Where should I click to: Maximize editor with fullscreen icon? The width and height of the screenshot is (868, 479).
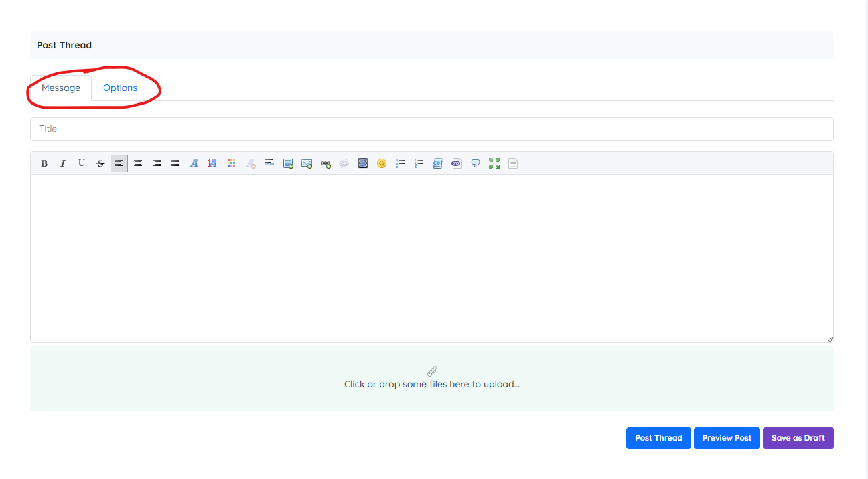(494, 163)
